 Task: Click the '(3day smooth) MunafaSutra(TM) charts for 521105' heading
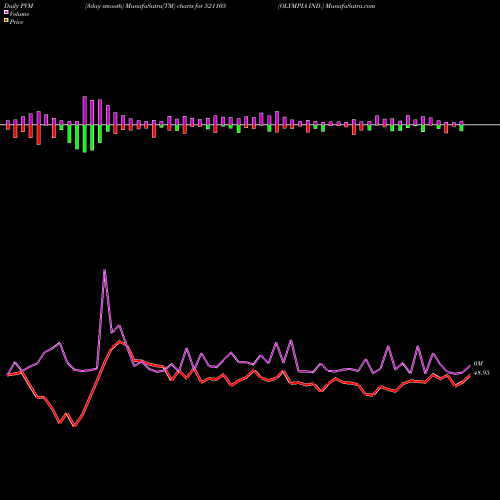tap(155, 6)
